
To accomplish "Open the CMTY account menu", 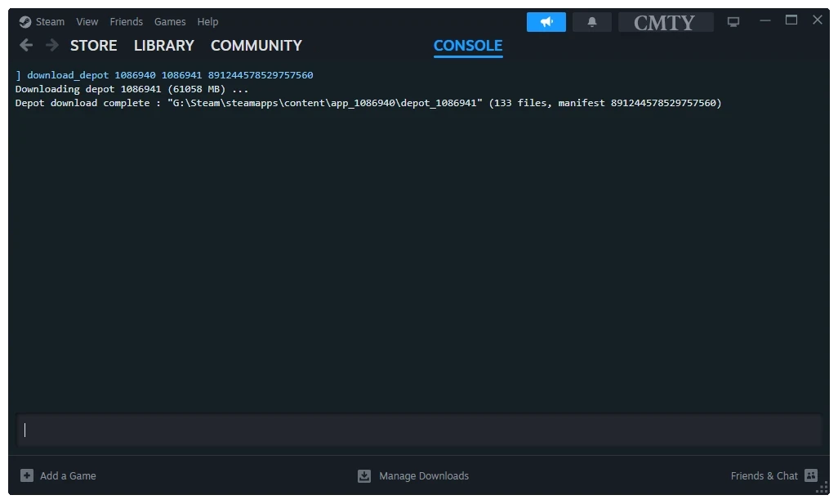I will (666, 22).
